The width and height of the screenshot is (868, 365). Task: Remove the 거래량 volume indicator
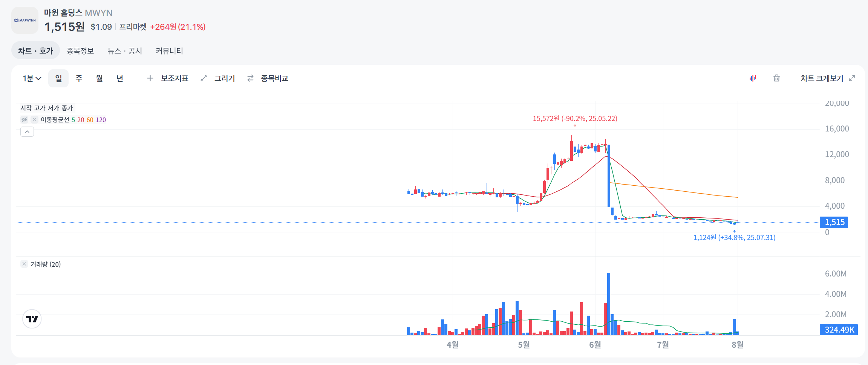(x=24, y=264)
